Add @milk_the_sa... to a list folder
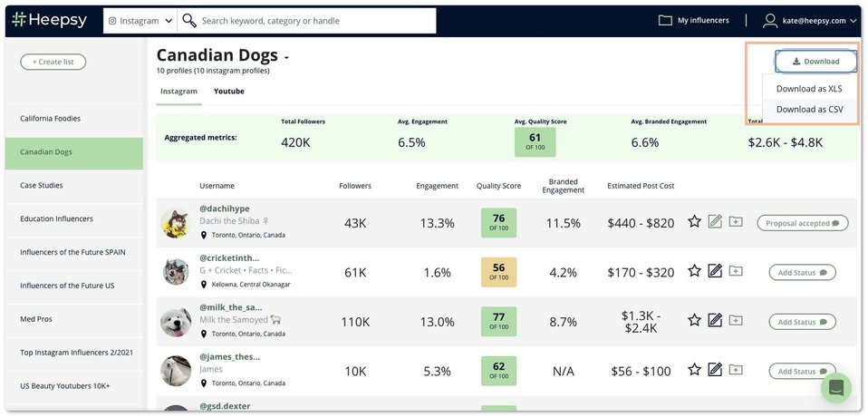Screen dimensions: 868x417 [x=735, y=321]
